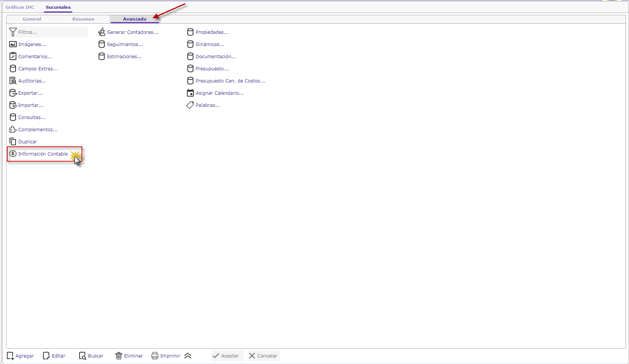Click the Eliminar trash button
This screenshot has width=629, height=364.
point(129,356)
